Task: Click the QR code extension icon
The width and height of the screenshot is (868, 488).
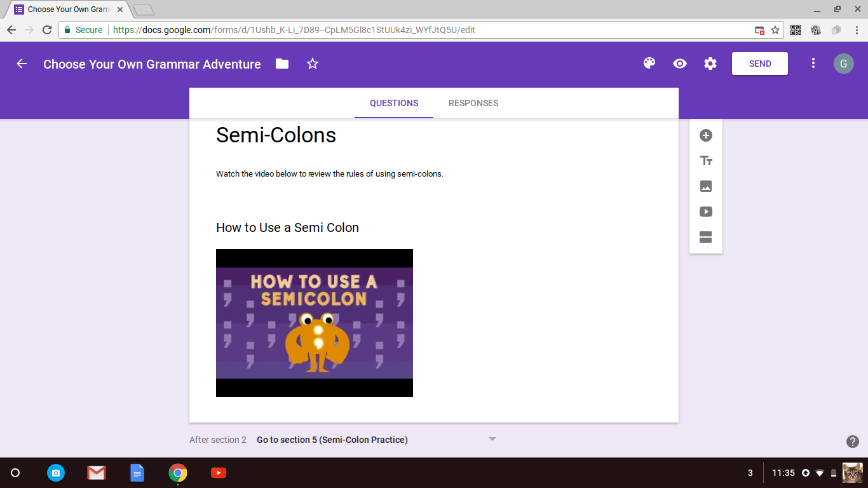Action: coord(796,30)
